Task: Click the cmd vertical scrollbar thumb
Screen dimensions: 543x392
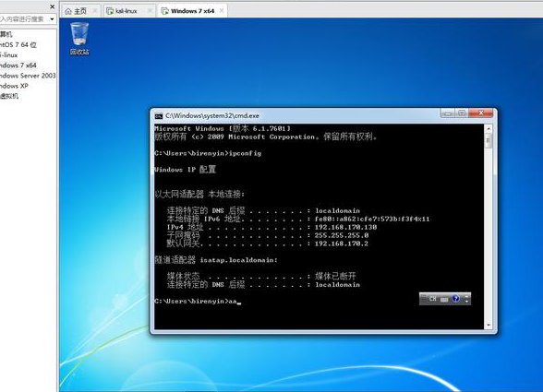Action: [x=489, y=141]
